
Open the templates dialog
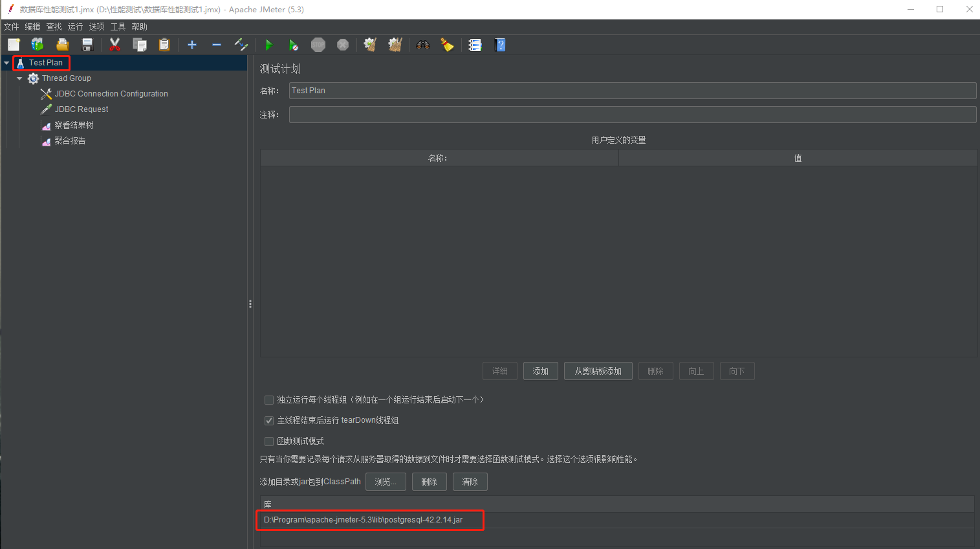tap(37, 45)
